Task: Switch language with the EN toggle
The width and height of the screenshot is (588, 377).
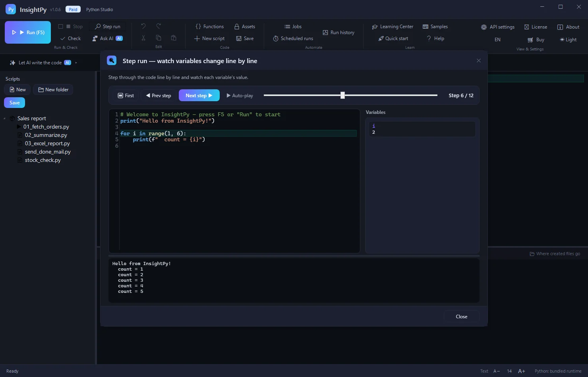Action: pyautogui.click(x=497, y=40)
